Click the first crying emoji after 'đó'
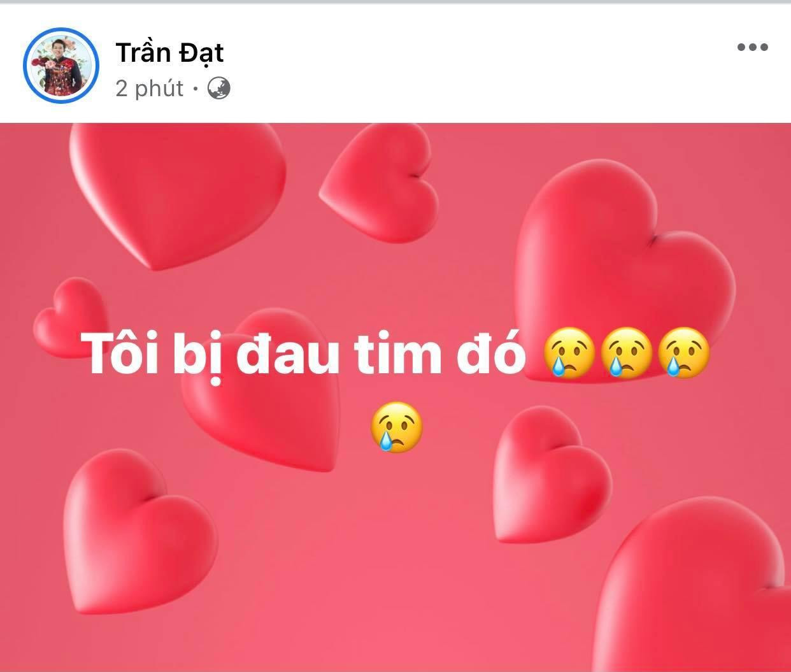 (x=569, y=354)
